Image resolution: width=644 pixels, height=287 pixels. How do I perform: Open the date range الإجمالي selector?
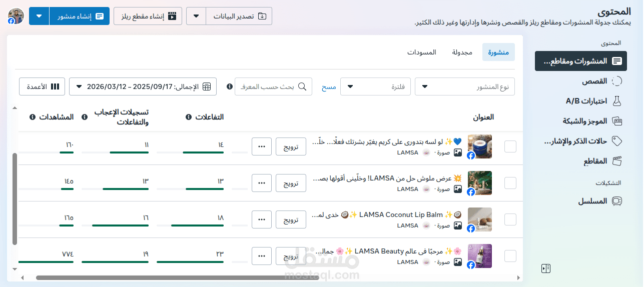pyautogui.click(x=143, y=86)
